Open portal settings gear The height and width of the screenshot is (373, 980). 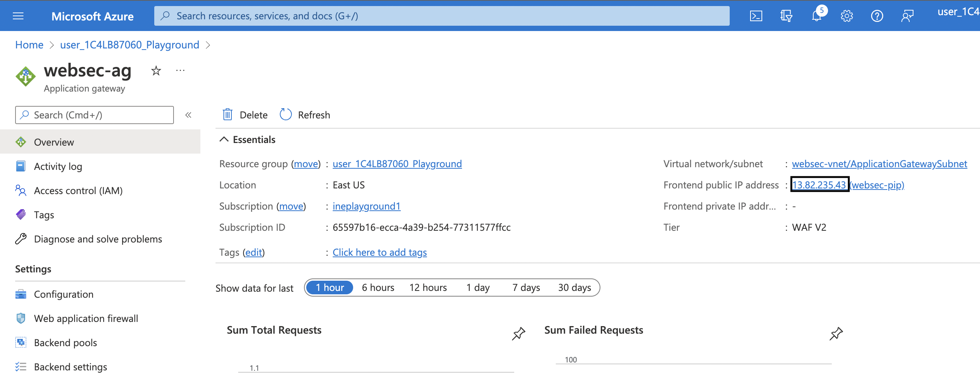(x=847, y=16)
